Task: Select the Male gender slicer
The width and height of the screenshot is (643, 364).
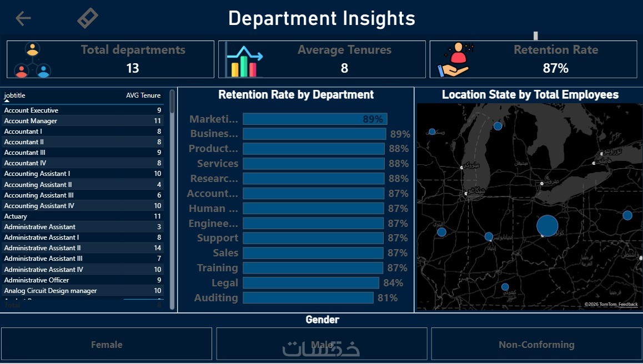Action: pos(322,344)
